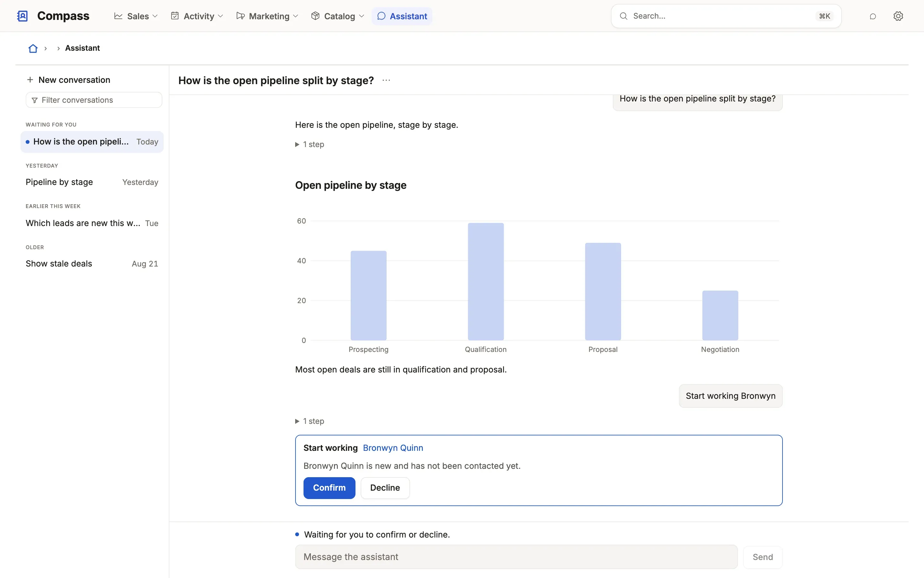The height and width of the screenshot is (578, 924).
Task: Expand the Catalog dropdown chevron
Action: click(362, 16)
